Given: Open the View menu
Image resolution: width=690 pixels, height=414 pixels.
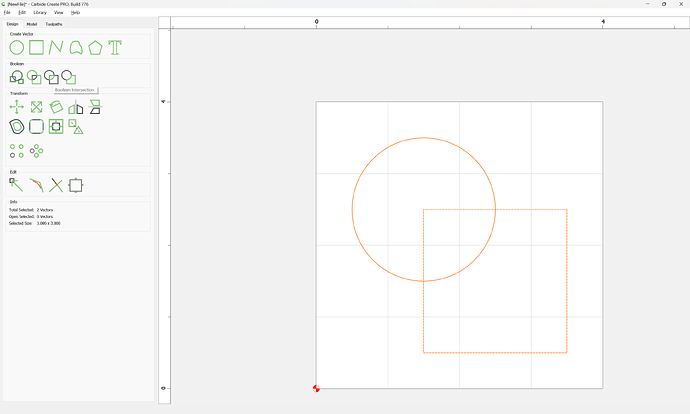Looking at the screenshot, I should click(59, 13).
